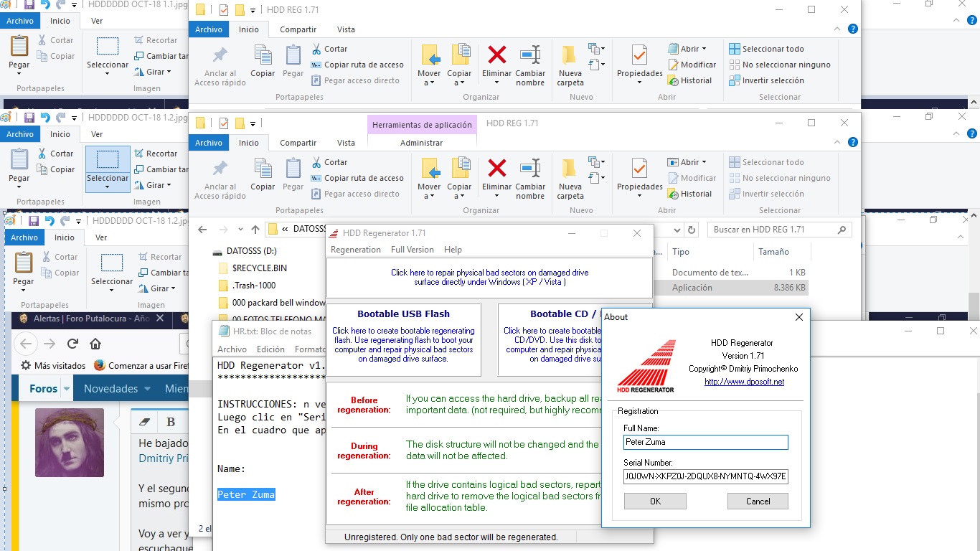980x551 pixels.
Task: Click Copiar ruta de acceso in Administrar-tab Explorer
Action: pos(357,178)
